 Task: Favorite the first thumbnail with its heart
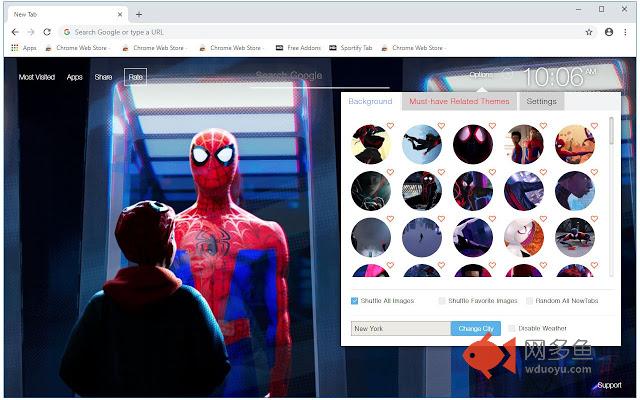390,126
